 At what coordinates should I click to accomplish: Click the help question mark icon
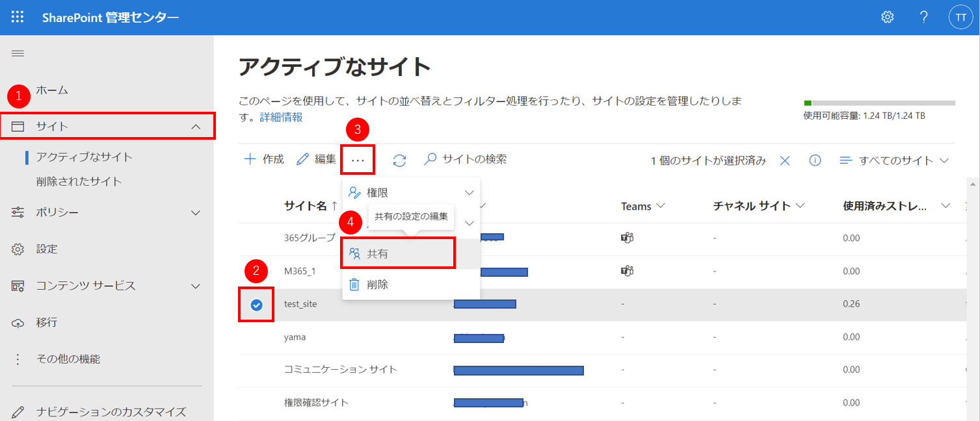coord(923,18)
